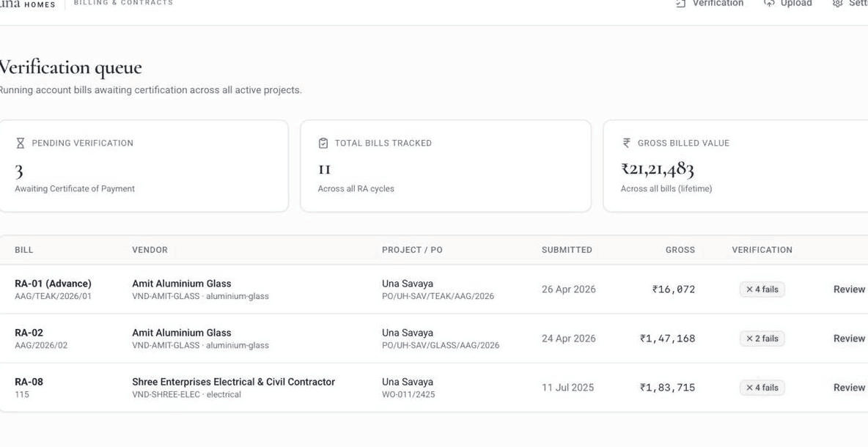Click the BILL column header
Viewport: 868px width, 447px height.
tap(23, 250)
